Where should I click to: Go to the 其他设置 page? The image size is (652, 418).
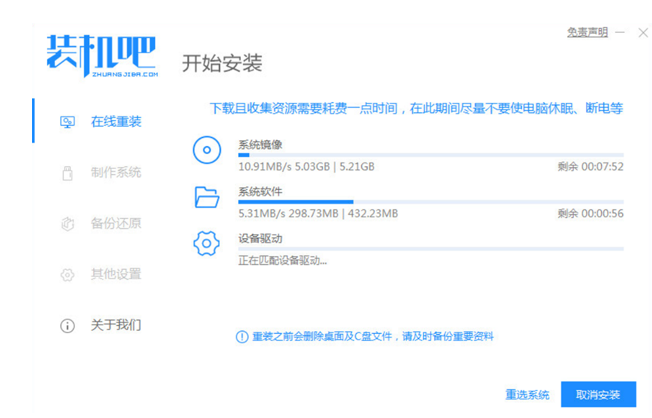[x=116, y=274]
